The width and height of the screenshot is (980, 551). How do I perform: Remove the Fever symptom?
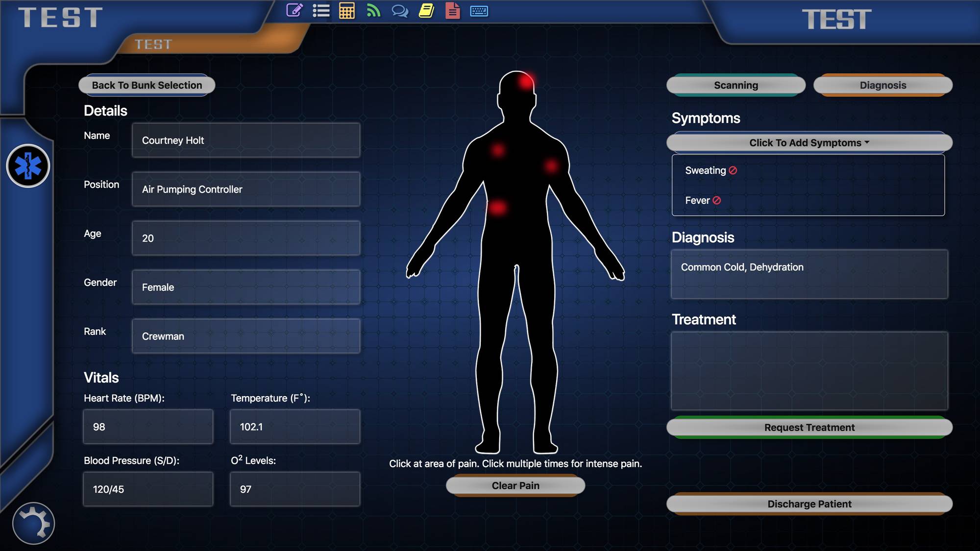716,200
